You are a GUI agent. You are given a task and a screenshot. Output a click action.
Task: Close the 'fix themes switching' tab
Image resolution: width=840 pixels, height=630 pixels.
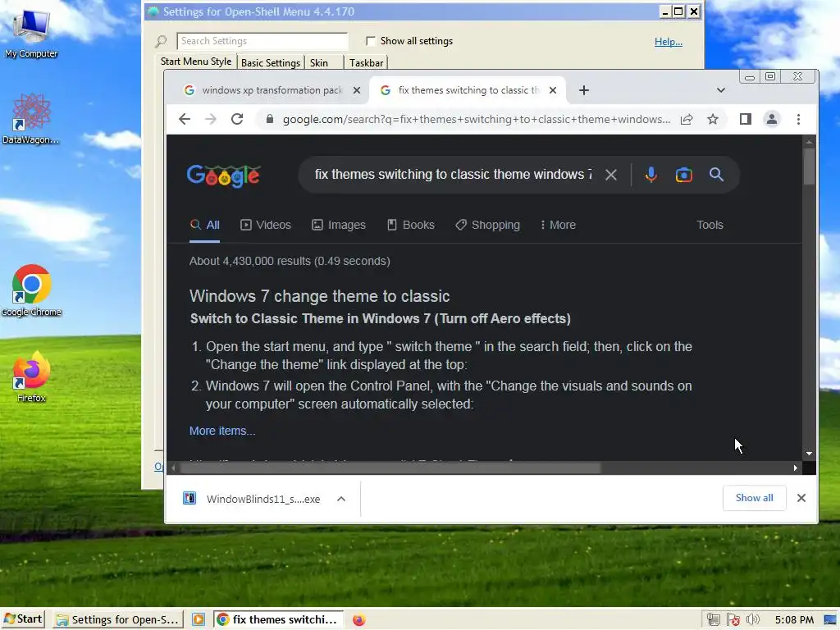(x=553, y=90)
